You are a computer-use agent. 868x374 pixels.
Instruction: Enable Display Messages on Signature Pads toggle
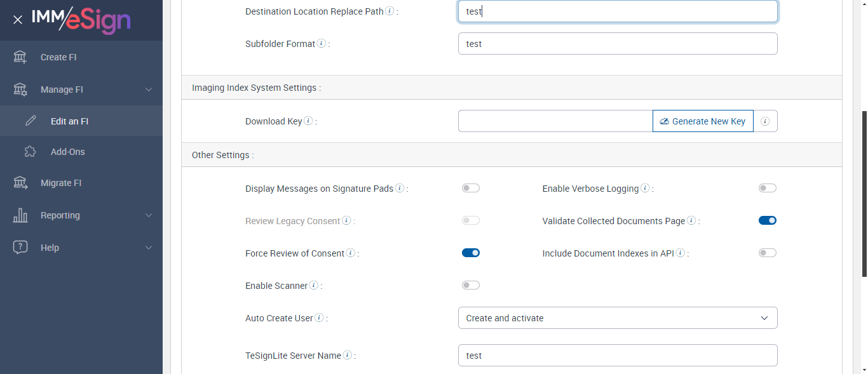pyautogui.click(x=471, y=188)
